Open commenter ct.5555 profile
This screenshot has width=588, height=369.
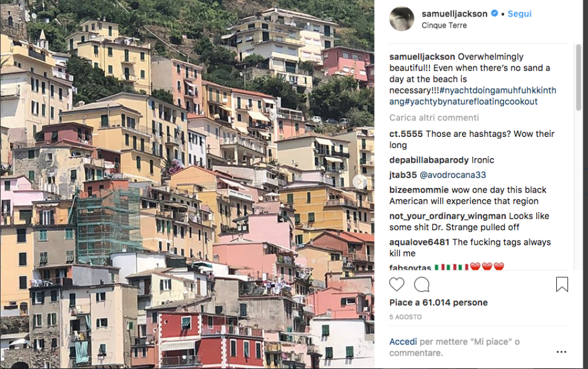[x=406, y=134]
